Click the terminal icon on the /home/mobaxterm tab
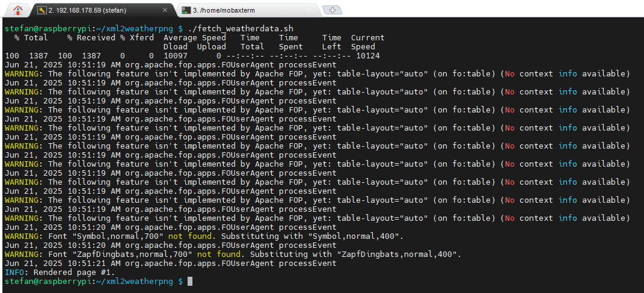The height and width of the screenshot is (293, 644). [187, 10]
